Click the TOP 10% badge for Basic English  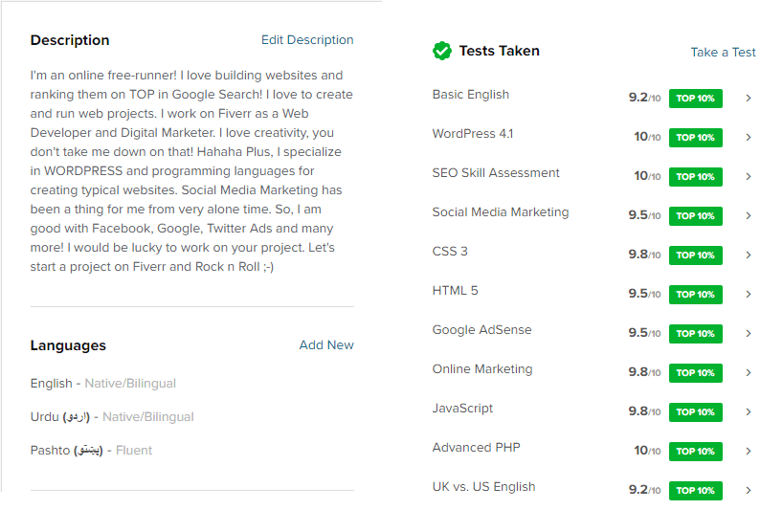695,99
